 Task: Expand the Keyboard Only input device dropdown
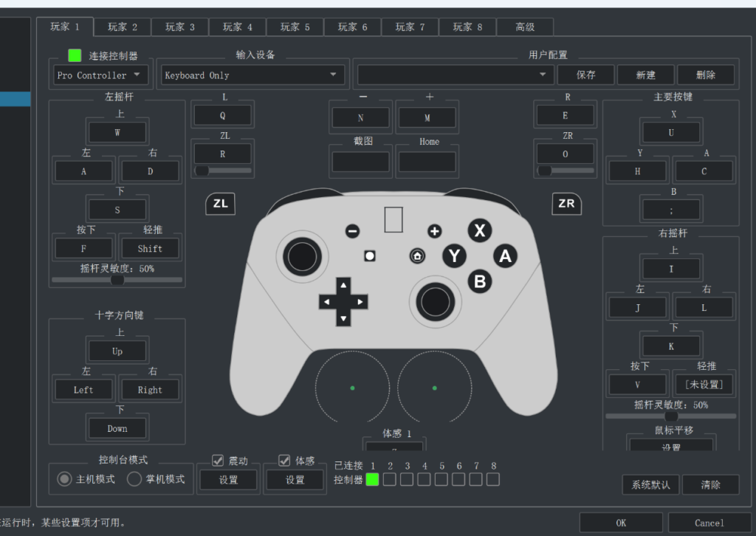point(251,75)
